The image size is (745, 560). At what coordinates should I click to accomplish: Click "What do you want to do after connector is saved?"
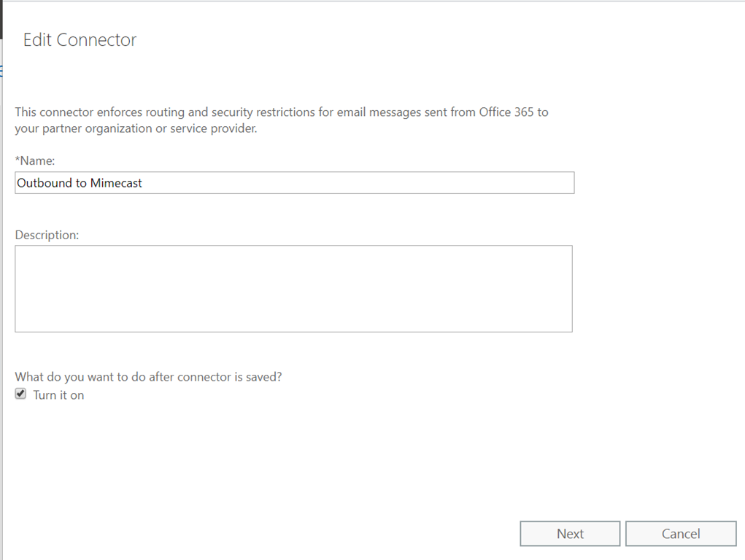(x=148, y=377)
